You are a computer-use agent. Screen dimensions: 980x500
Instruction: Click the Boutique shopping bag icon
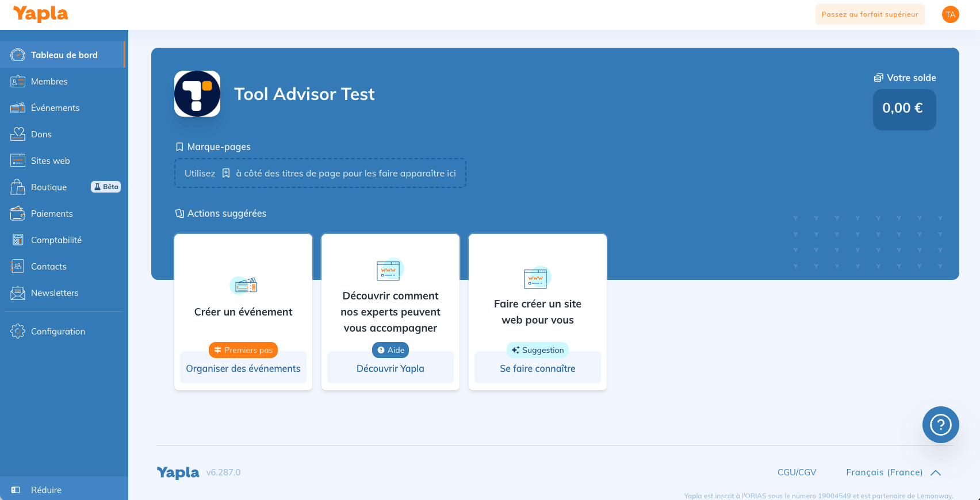tap(18, 187)
